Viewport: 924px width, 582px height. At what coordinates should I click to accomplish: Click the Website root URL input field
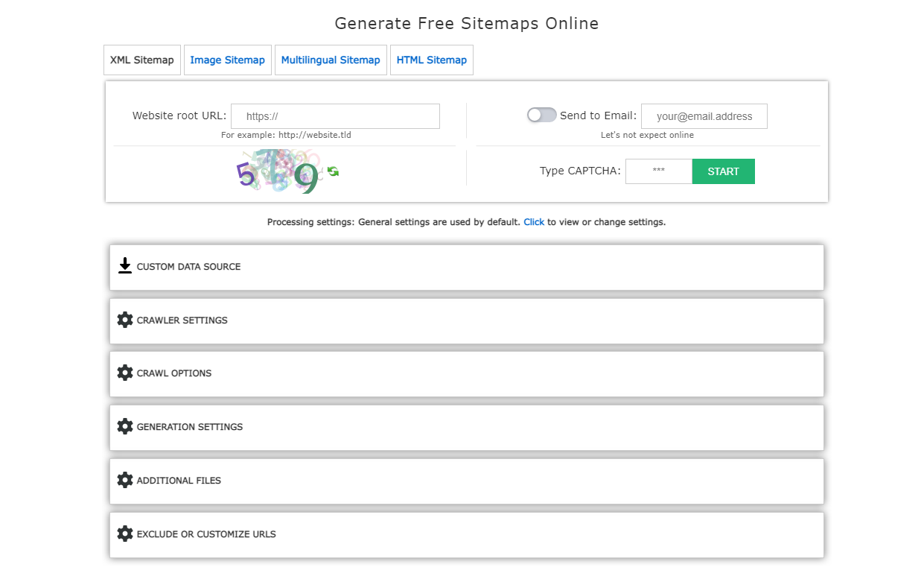click(335, 116)
